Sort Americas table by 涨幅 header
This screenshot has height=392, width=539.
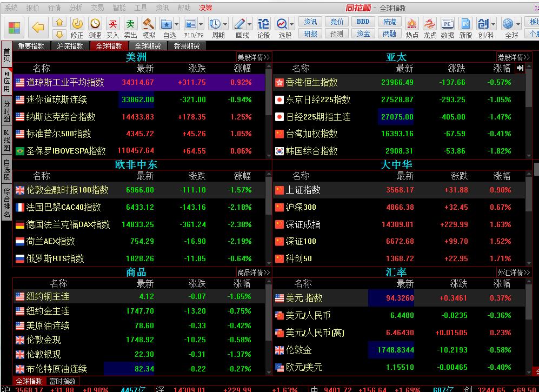pos(242,68)
